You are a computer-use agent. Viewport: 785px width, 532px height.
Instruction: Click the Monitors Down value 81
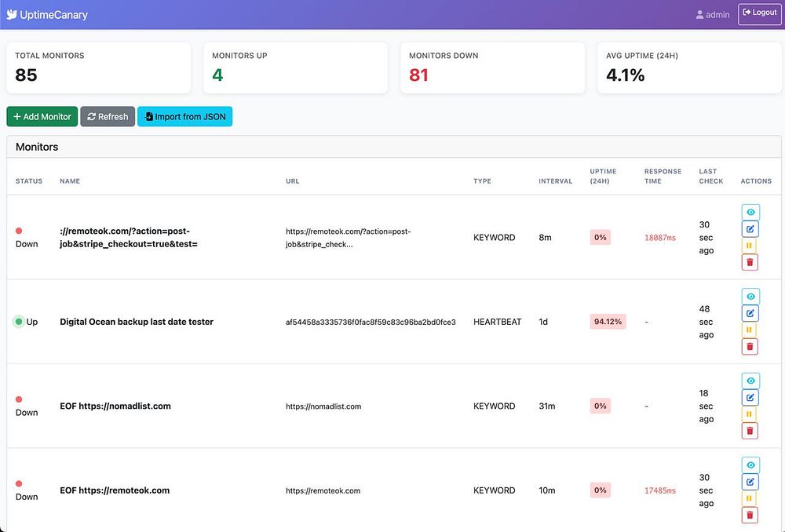(x=418, y=75)
